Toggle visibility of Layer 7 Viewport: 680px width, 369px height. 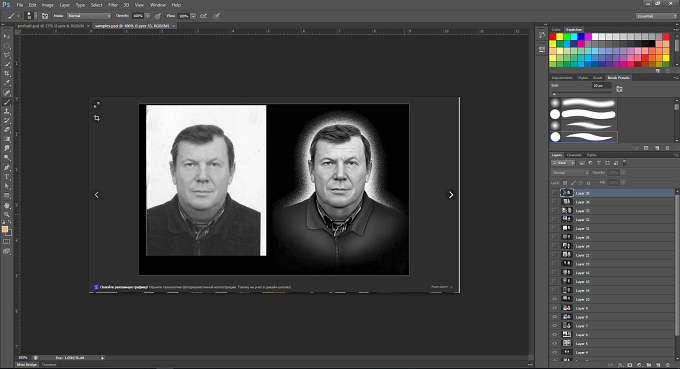click(554, 326)
